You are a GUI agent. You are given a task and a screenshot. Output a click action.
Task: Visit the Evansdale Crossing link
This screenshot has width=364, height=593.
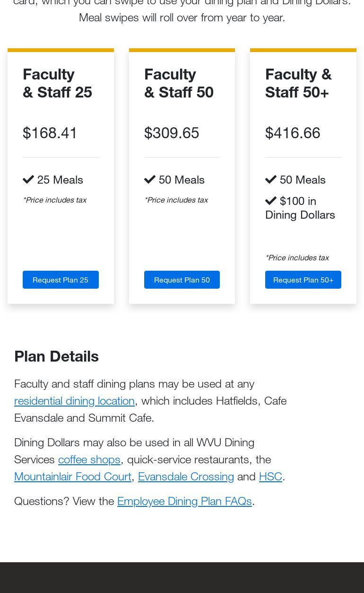tap(186, 476)
